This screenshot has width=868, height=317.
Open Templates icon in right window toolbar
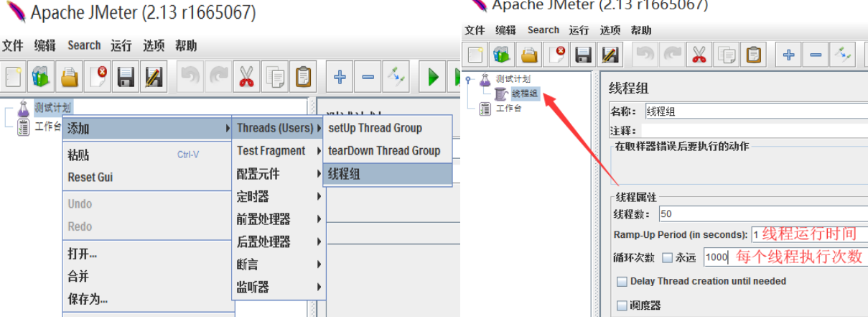coord(501,55)
